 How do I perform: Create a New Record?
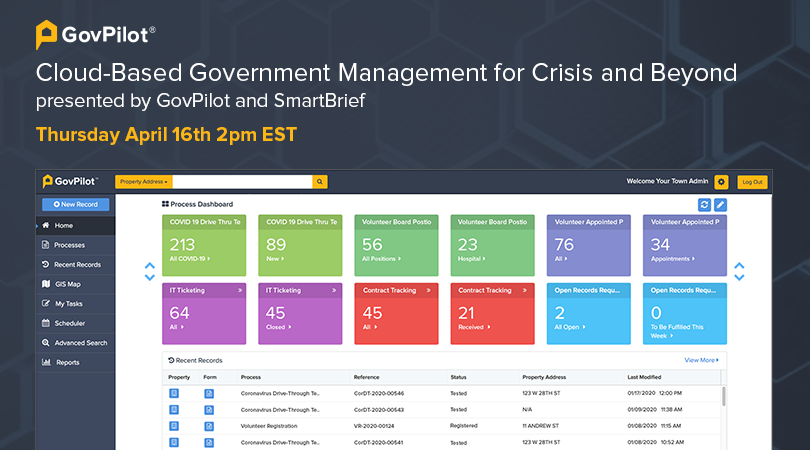point(75,205)
